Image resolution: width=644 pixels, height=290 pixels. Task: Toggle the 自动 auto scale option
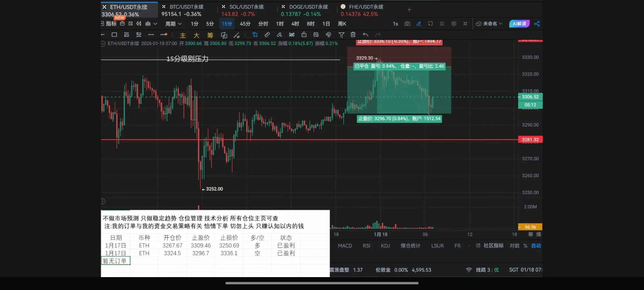[536, 246]
